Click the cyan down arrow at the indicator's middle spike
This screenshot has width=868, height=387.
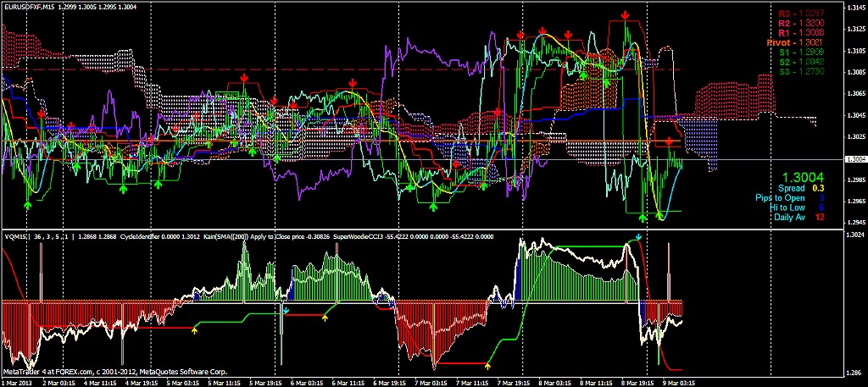[286, 310]
